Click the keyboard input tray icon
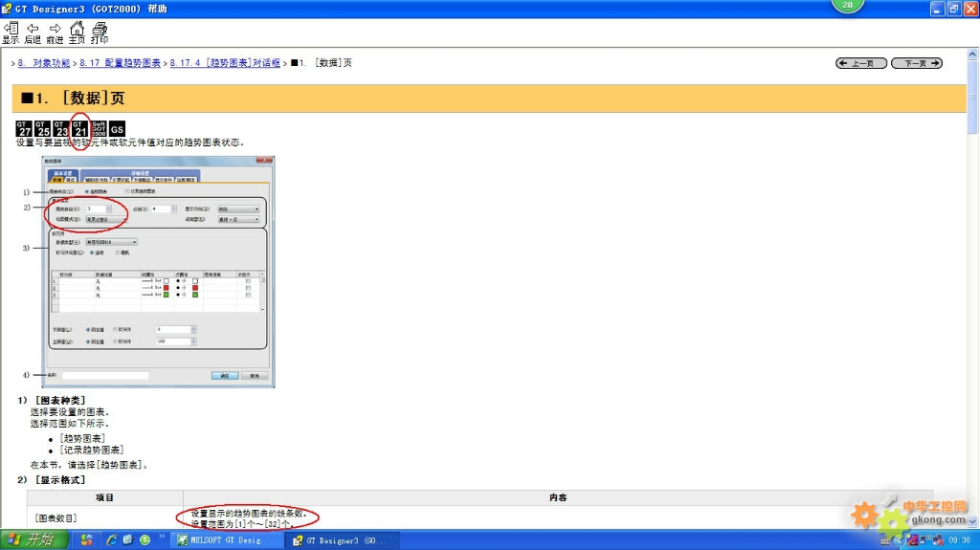Image resolution: width=980 pixels, height=550 pixels. 885,540
